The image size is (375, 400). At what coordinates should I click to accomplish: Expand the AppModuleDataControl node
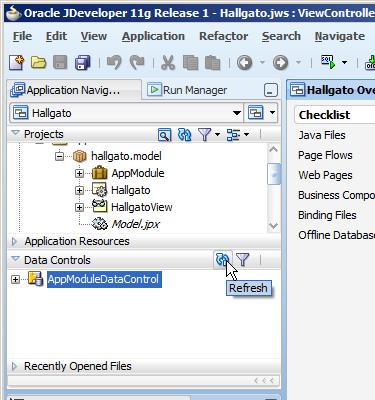[x=15, y=279]
